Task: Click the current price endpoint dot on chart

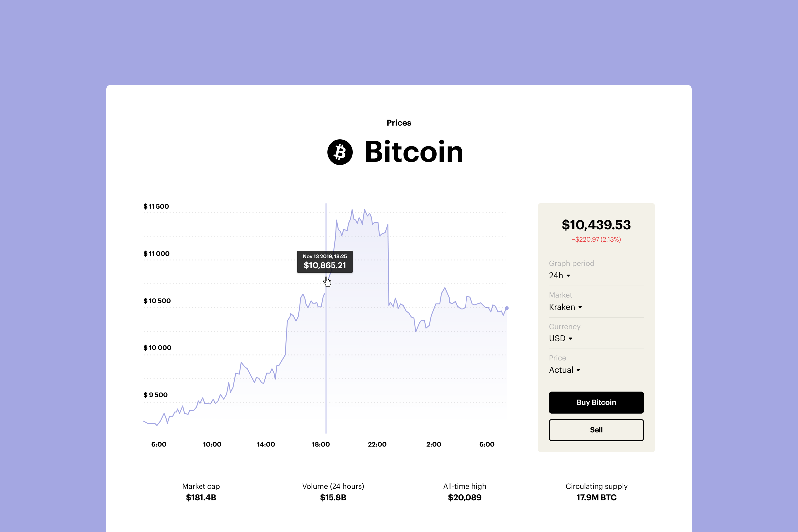Action: (507, 308)
